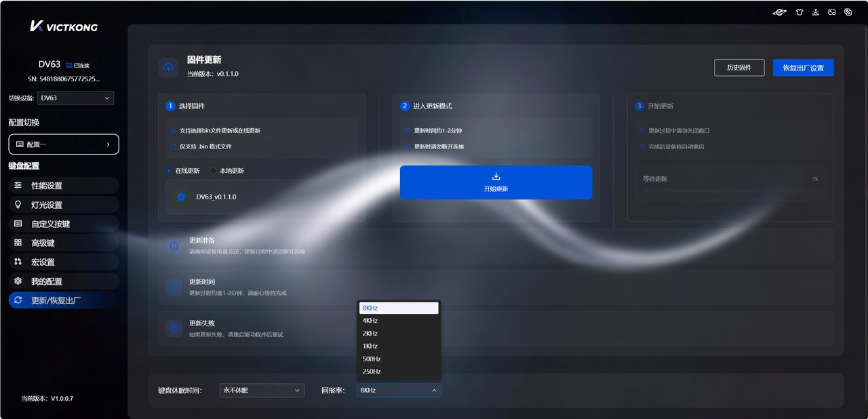
Task: Click the language translate icon
Action: point(848,12)
